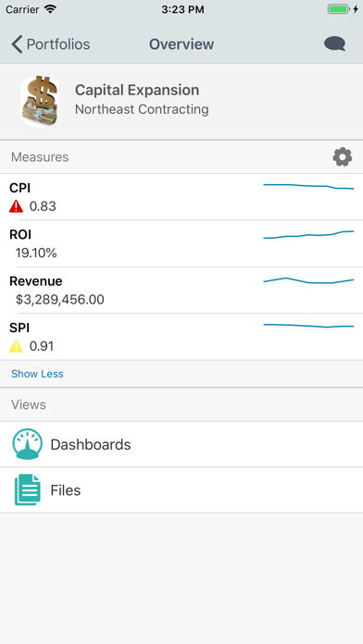The image size is (363, 644).
Task: Open the CPI trend sparkline
Action: pyautogui.click(x=308, y=187)
